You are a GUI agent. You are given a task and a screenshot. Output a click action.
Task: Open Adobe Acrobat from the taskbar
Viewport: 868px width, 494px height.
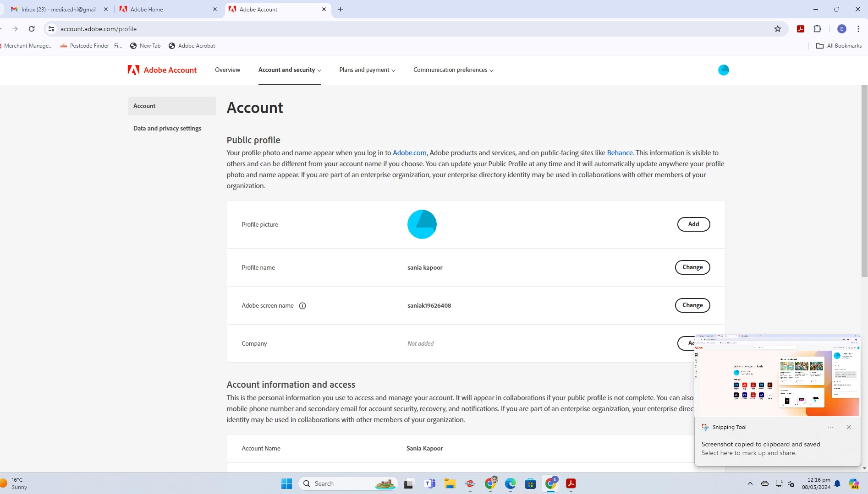(x=571, y=483)
